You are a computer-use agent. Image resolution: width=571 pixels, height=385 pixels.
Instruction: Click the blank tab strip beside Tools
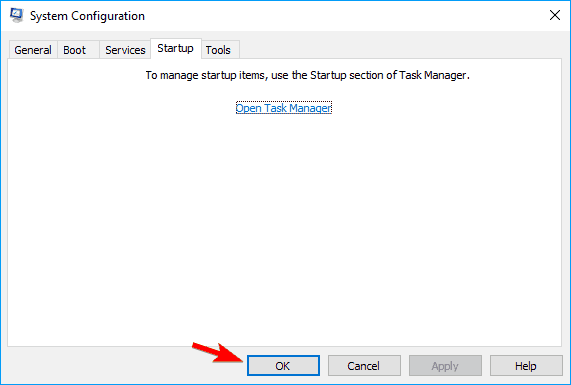tap(401, 49)
